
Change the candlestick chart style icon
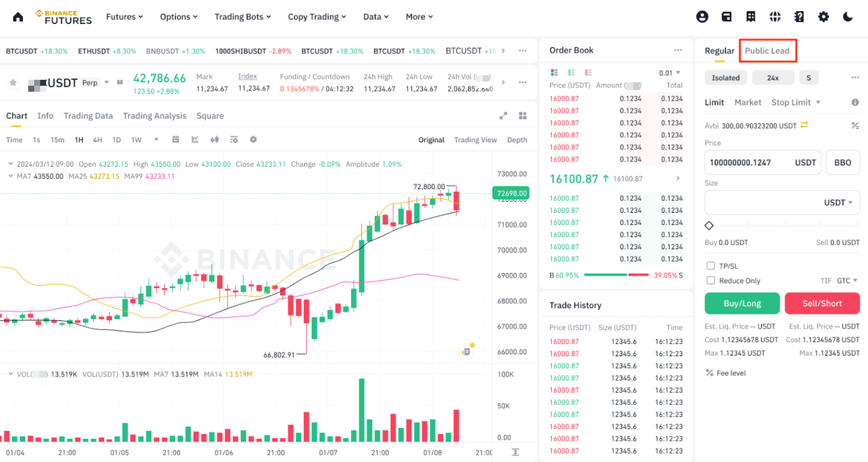pyautogui.click(x=215, y=140)
